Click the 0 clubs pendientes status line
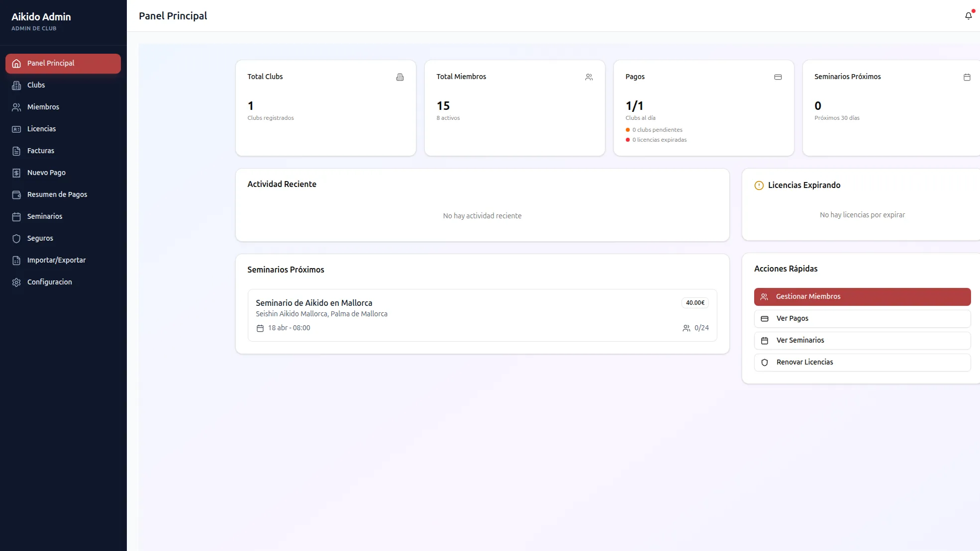Image resolution: width=980 pixels, height=551 pixels. click(x=654, y=130)
